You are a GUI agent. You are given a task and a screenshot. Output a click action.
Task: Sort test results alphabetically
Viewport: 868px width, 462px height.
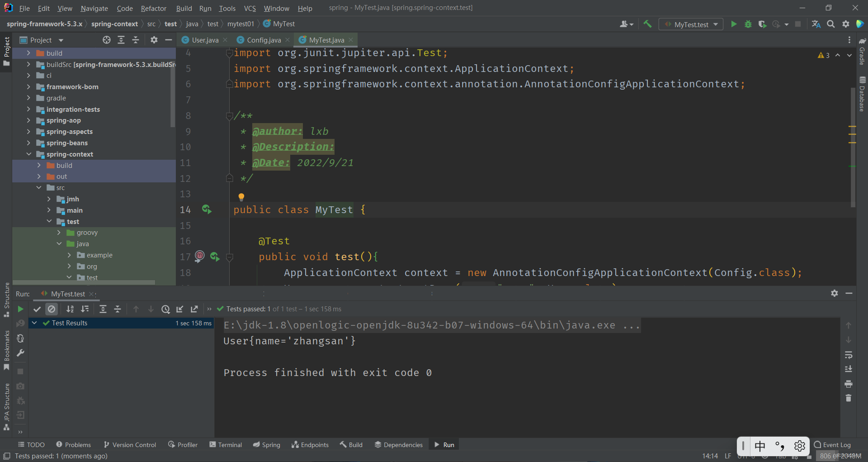pos(70,309)
